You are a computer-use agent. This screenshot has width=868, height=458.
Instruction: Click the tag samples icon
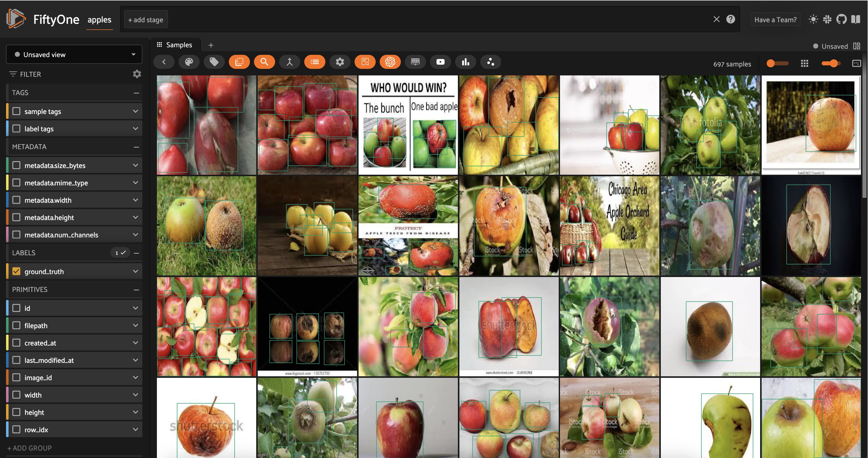click(x=214, y=62)
